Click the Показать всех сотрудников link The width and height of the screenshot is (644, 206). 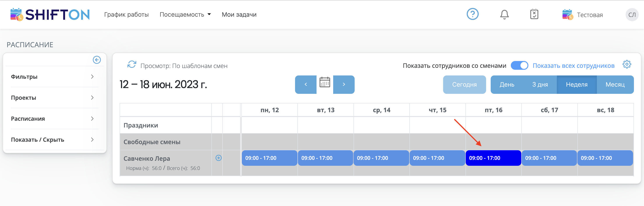coord(573,66)
